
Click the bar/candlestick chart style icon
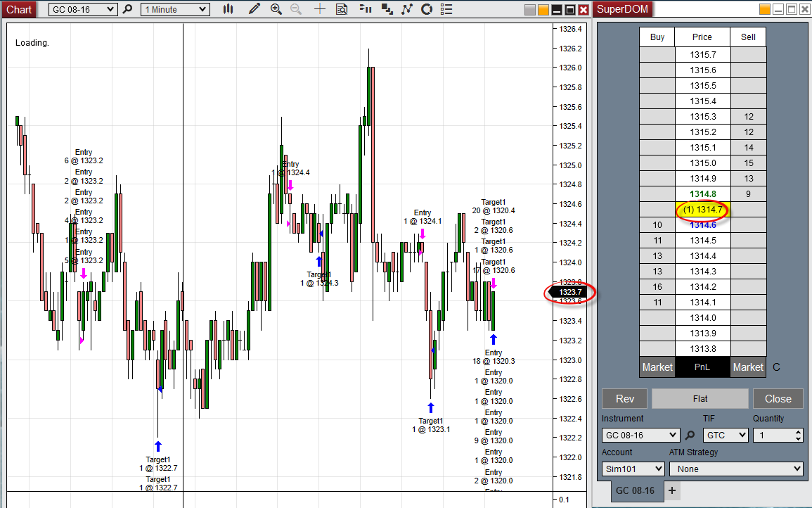(228, 9)
